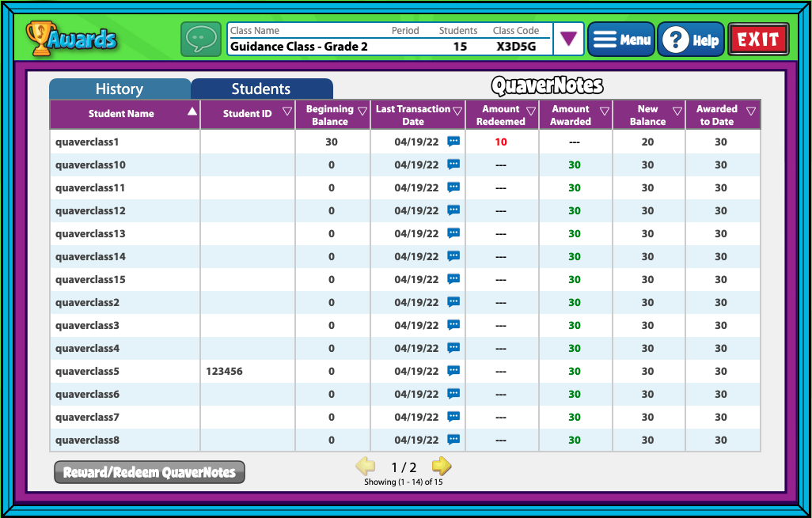Sort by Last Transaction Date column arrow
812x518 pixels.
tap(457, 112)
